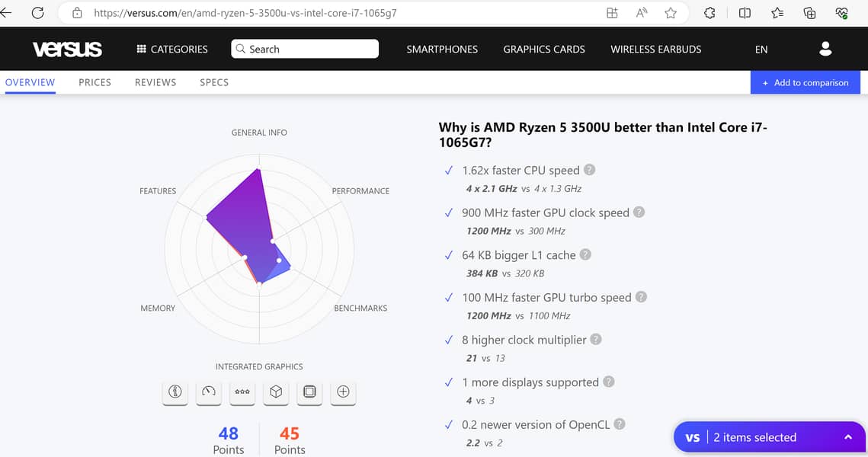Click the nested-squares memory icon button
Image resolution: width=868 pixels, height=457 pixels.
tap(309, 391)
